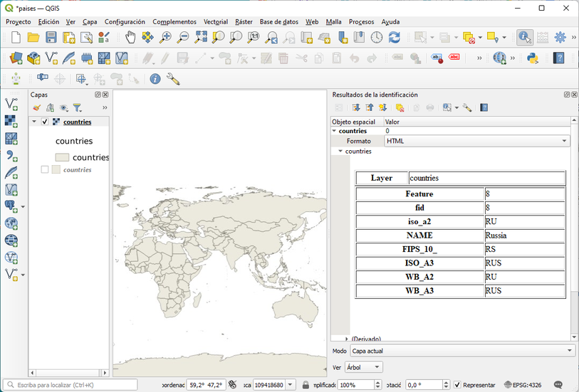The image size is (579, 392).
Task: Open the scale dropdown arrow
Action: [291, 385]
